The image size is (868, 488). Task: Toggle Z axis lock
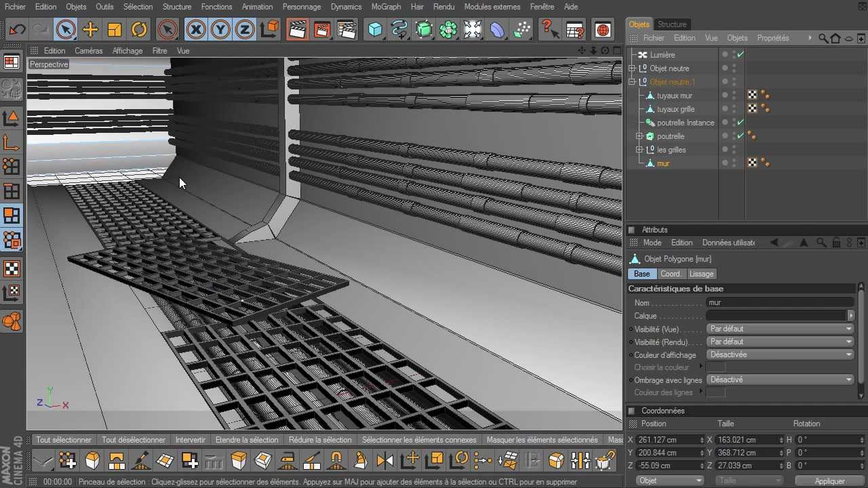point(245,30)
